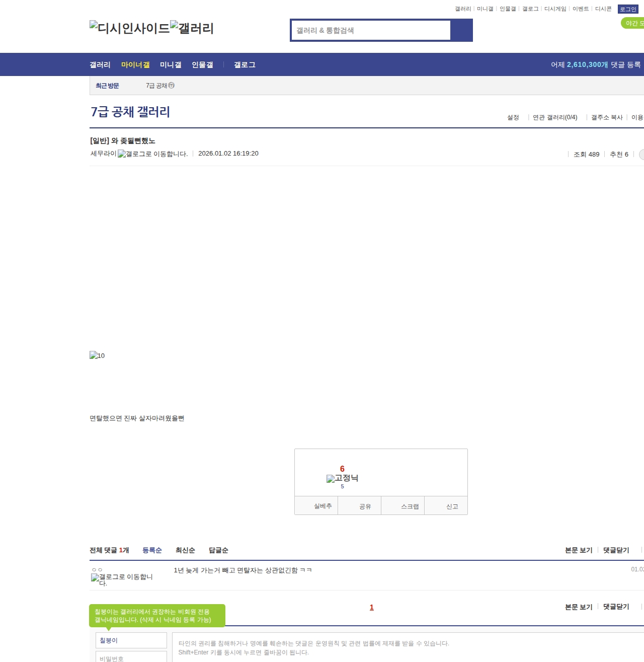Focus the 갤러리 & 통합검색 search field

(x=371, y=30)
